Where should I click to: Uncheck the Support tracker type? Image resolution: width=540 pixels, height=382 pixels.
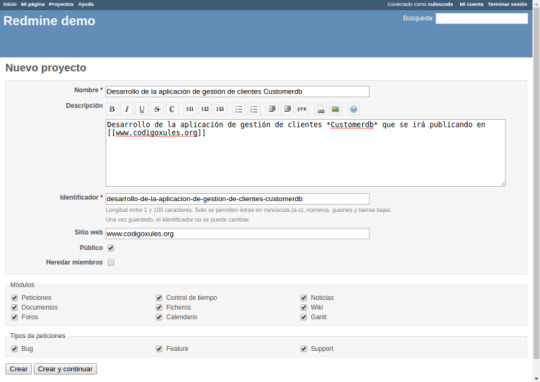point(304,349)
